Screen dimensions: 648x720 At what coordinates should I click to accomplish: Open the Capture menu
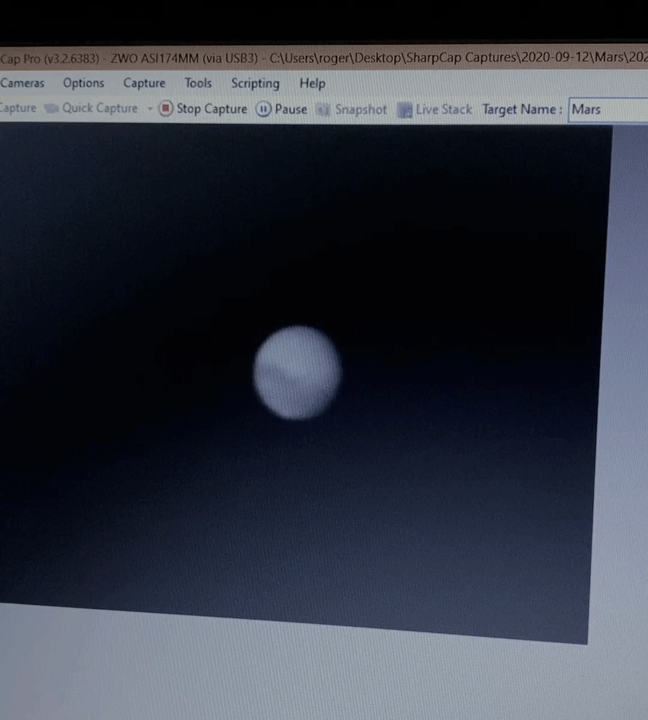click(x=144, y=83)
